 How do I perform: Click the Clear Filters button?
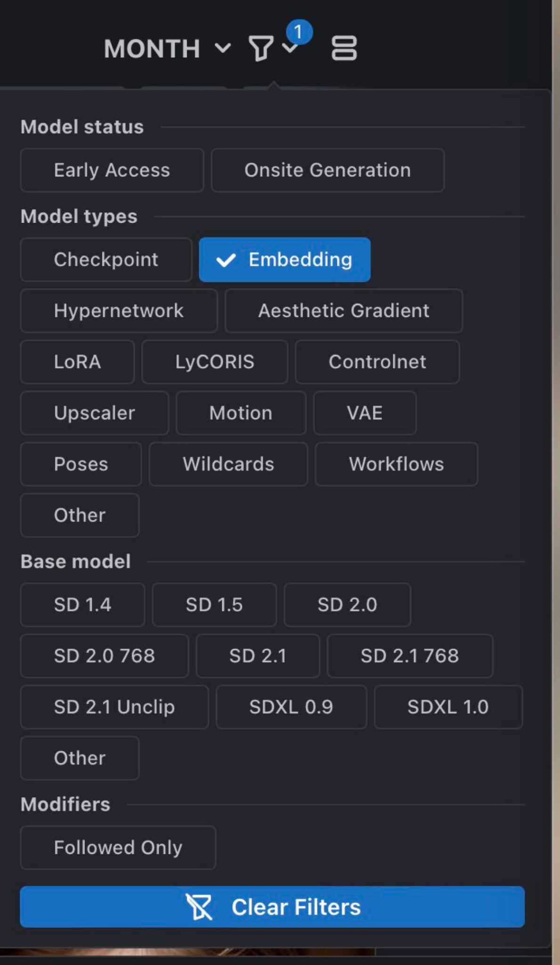[272, 907]
